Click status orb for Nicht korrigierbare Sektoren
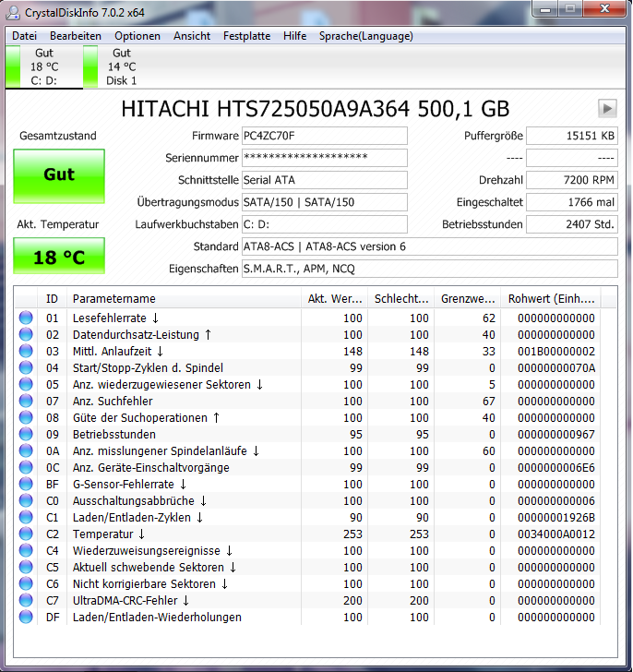633x672 pixels. coord(26,583)
